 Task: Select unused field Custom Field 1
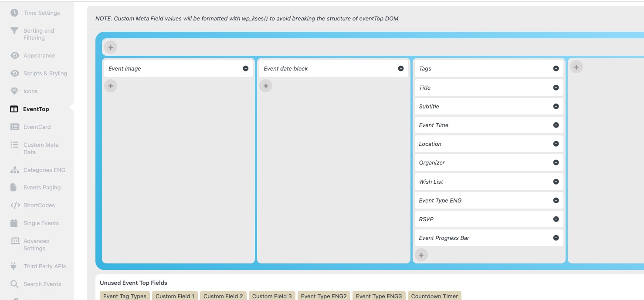click(175, 296)
